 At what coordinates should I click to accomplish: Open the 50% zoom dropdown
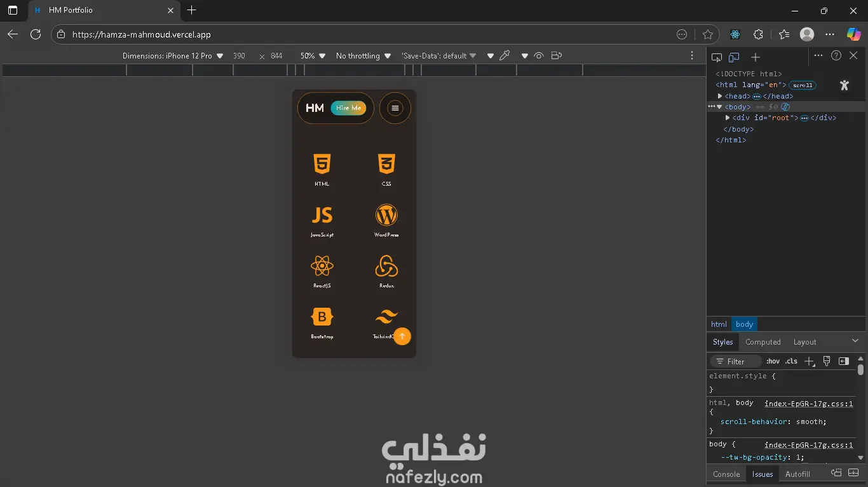click(x=313, y=56)
